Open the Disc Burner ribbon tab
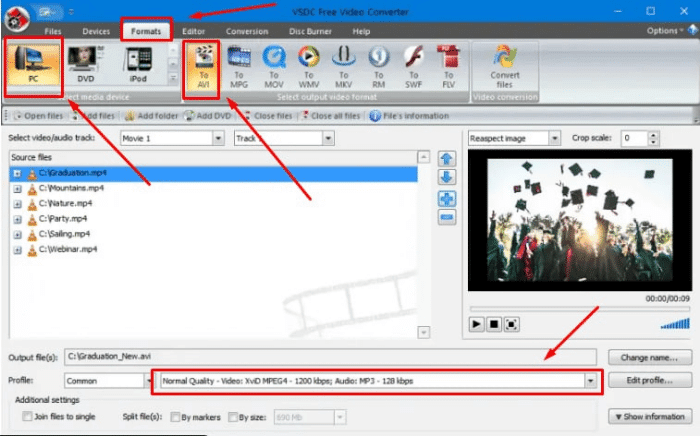Screen dimensions: 700x438 310,31
